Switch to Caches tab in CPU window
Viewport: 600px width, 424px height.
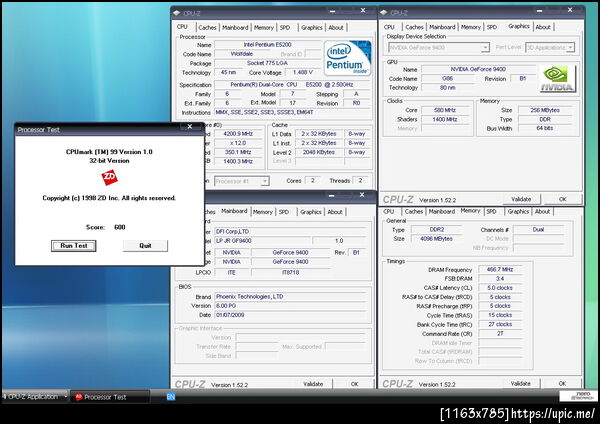click(207, 28)
